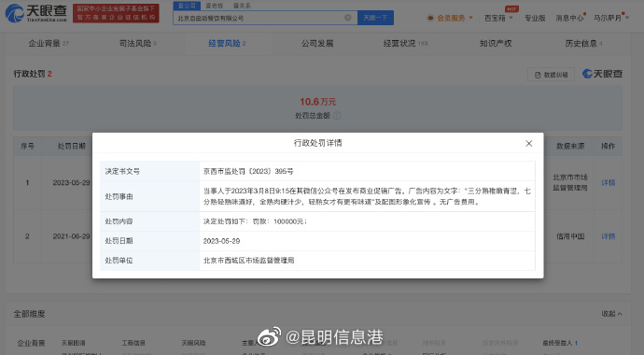The width and height of the screenshot is (644, 355).
Task: Click the 天眼一下 search button
Action: 375,18
